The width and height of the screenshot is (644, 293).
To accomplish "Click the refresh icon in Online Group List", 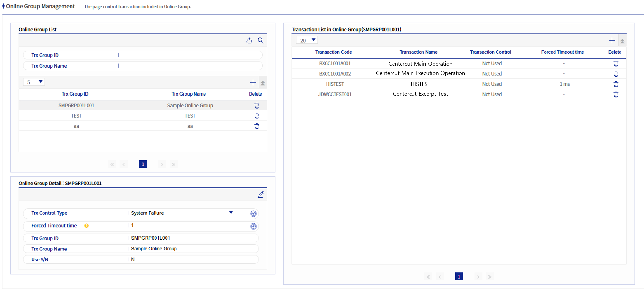I will (x=249, y=41).
